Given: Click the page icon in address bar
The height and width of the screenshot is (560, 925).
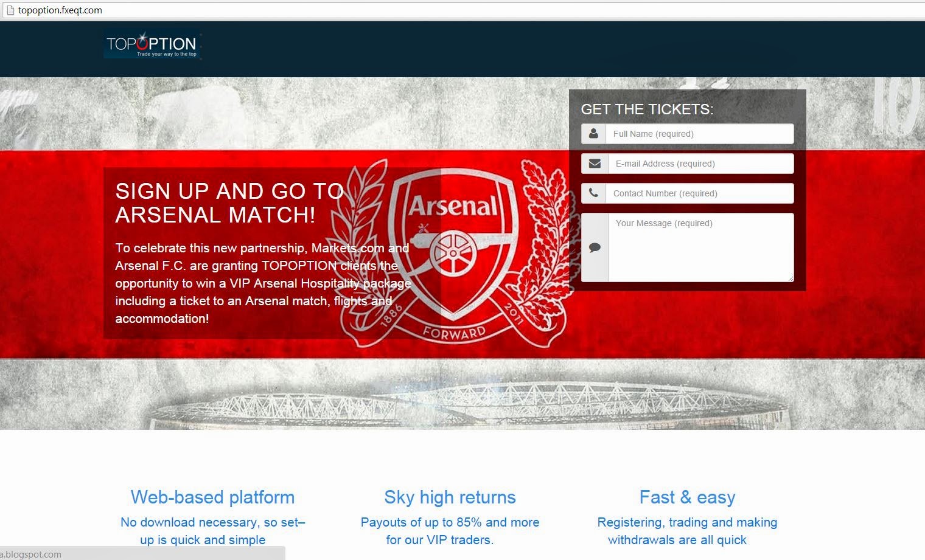Looking at the screenshot, I should point(10,10).
